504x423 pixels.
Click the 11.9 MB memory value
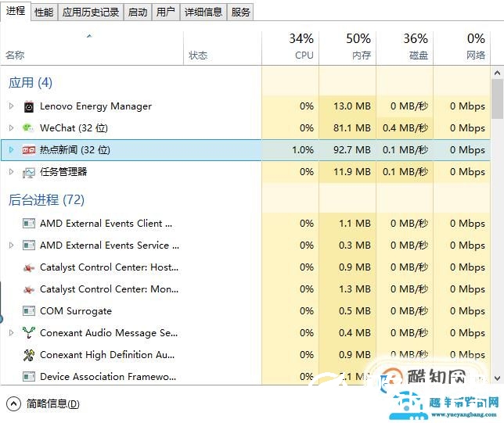352,172
